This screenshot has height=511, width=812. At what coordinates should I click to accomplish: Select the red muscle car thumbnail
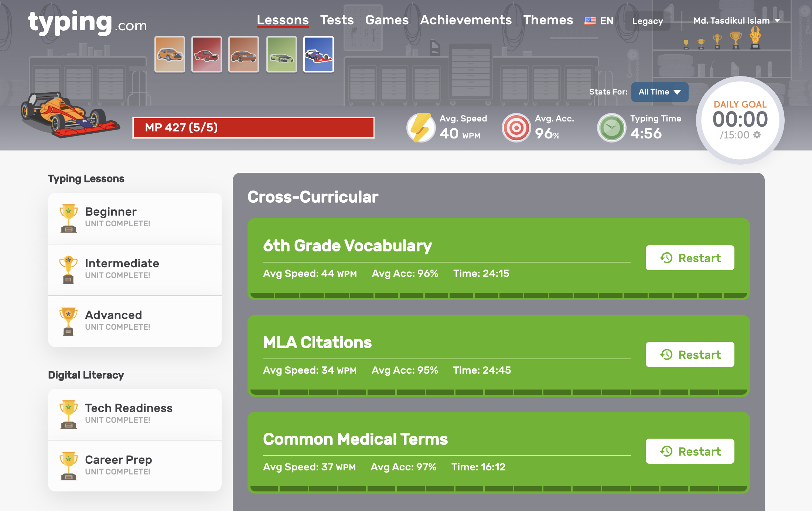[207, 54]
